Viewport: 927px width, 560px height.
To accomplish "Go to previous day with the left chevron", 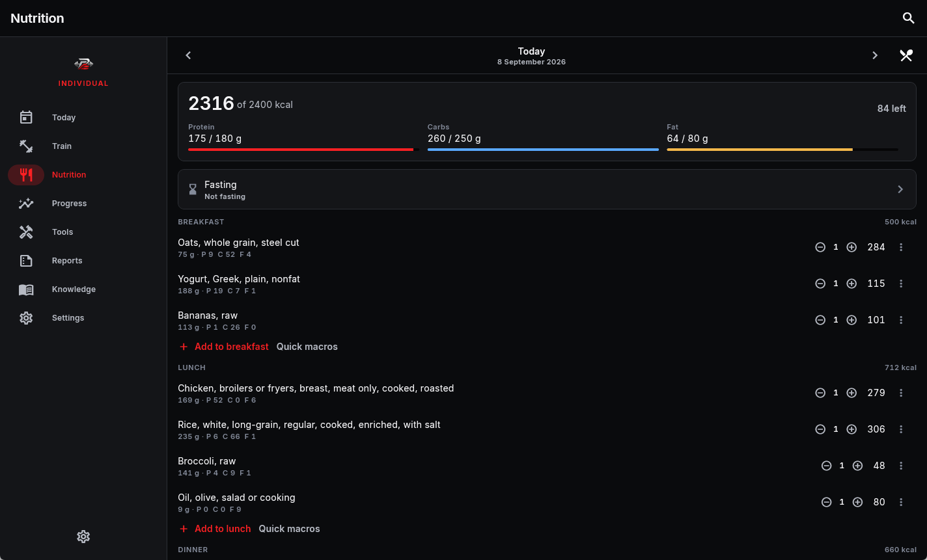I will click(x=188, y=55).
